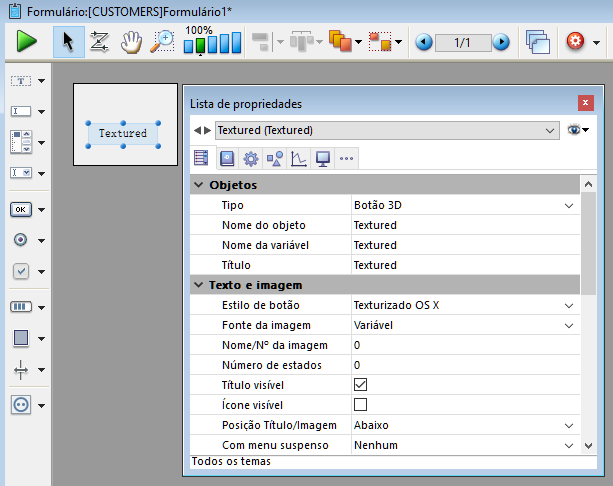Run the form with green play button
This screenshot has height=486, width=613.
tap(26, 42)
